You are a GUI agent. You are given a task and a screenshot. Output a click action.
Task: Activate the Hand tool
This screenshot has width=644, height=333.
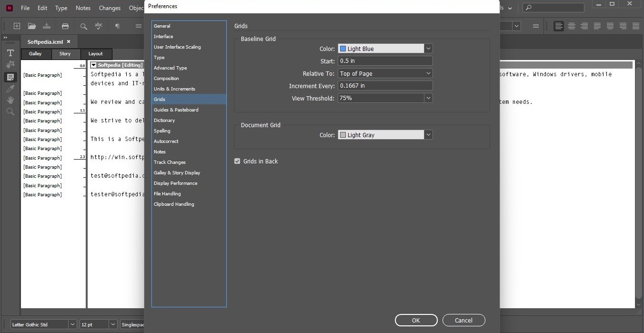pyautogui.click(x=10, y=100)
